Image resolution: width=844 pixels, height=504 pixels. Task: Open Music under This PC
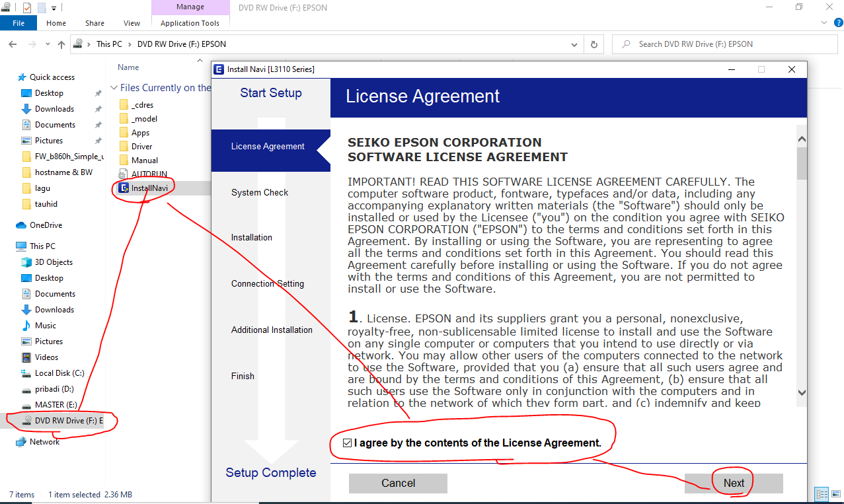pyautogui.click(x=45, y=326)
